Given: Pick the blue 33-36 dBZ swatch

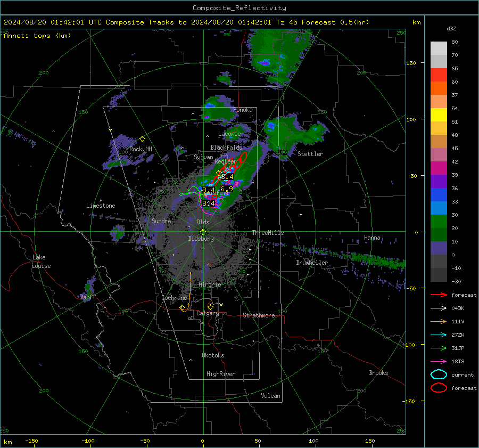Looking at the screenshot, I should pyautogui.click(x=439, y=194).
